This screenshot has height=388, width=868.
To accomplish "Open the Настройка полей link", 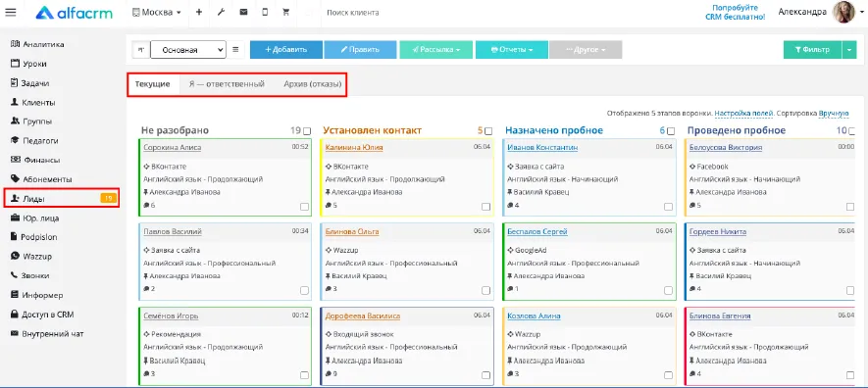I will coord(743,114).
